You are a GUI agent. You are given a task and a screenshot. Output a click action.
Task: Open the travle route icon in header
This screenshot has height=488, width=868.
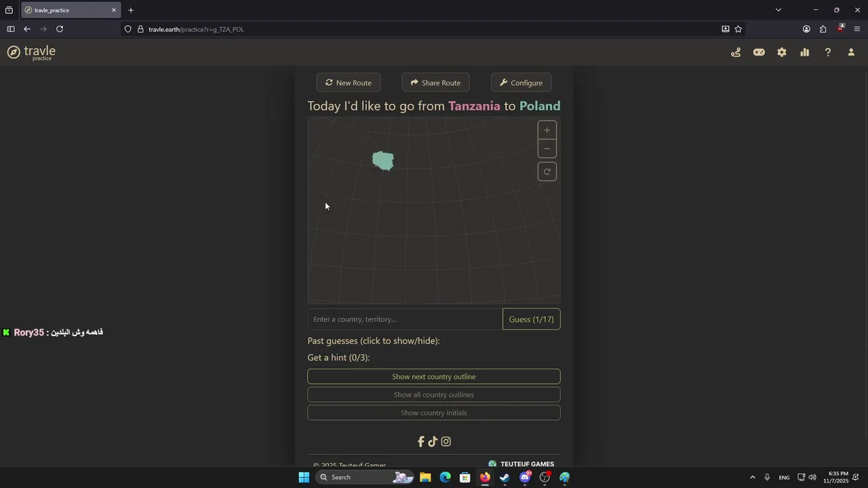[x=736, y=52]
